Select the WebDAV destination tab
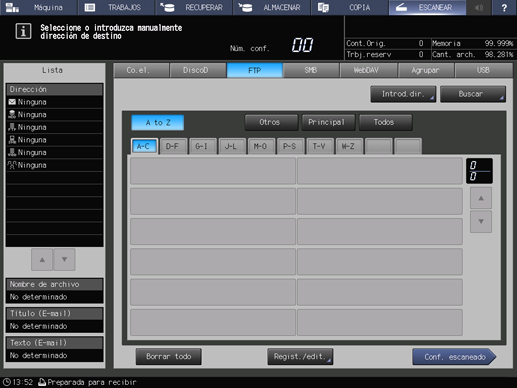 368,70
